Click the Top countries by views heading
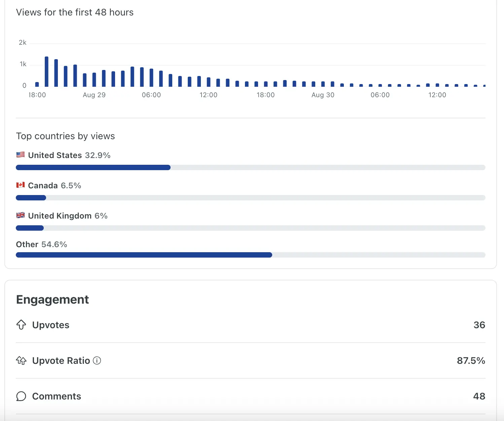Viewport: 504px width, 421px height. 65,136
